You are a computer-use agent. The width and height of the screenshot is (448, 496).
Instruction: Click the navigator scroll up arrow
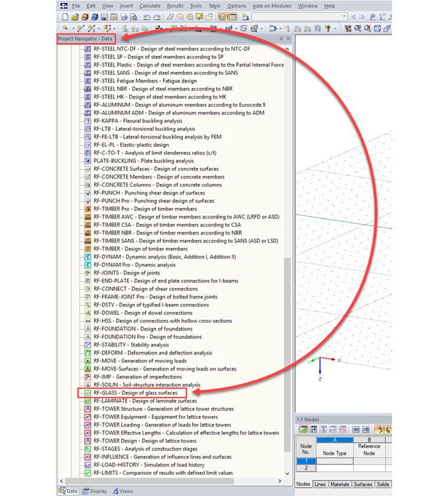point(287,49)
